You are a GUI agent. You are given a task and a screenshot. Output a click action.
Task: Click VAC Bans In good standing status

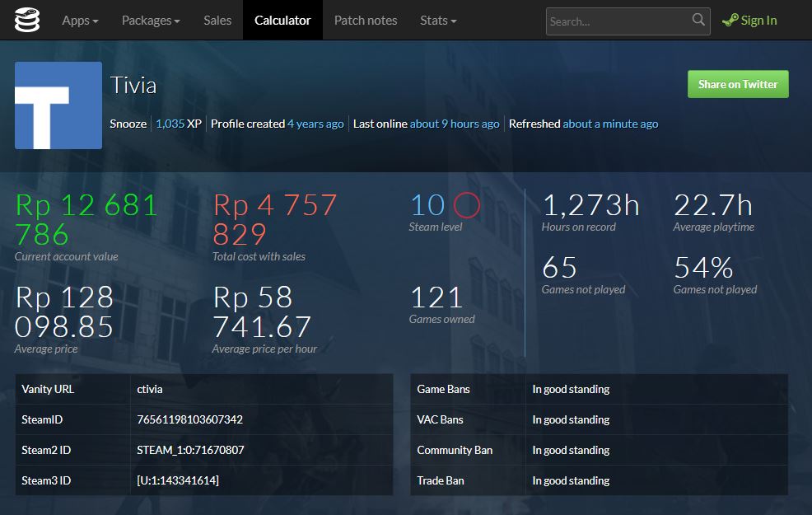point(571,419)
